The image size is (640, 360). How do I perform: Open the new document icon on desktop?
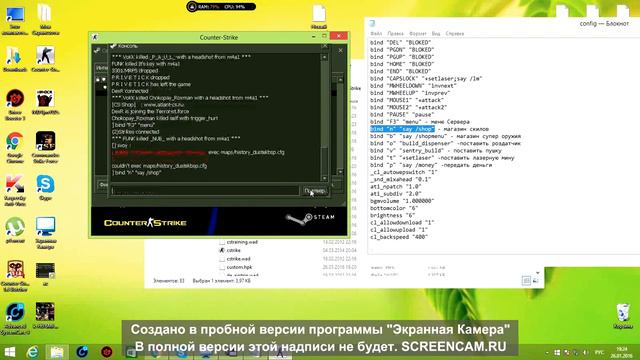coord(319,17)
